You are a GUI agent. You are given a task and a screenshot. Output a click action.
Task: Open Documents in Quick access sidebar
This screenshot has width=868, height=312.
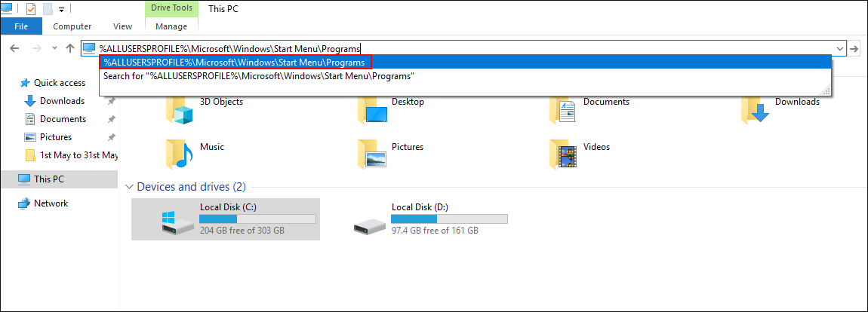(63, 119)
